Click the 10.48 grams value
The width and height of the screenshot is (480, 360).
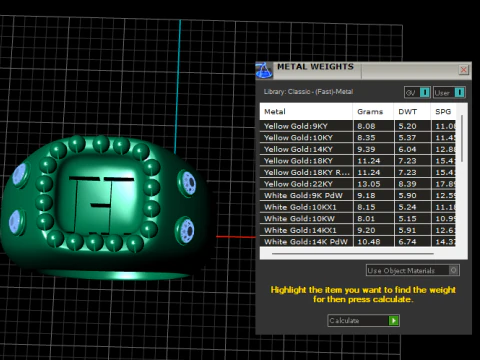click(x=369, y=242)
